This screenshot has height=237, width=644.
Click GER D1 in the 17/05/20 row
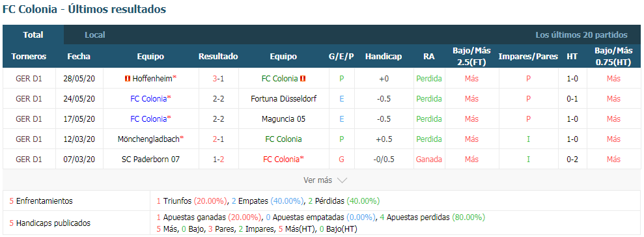29,118
